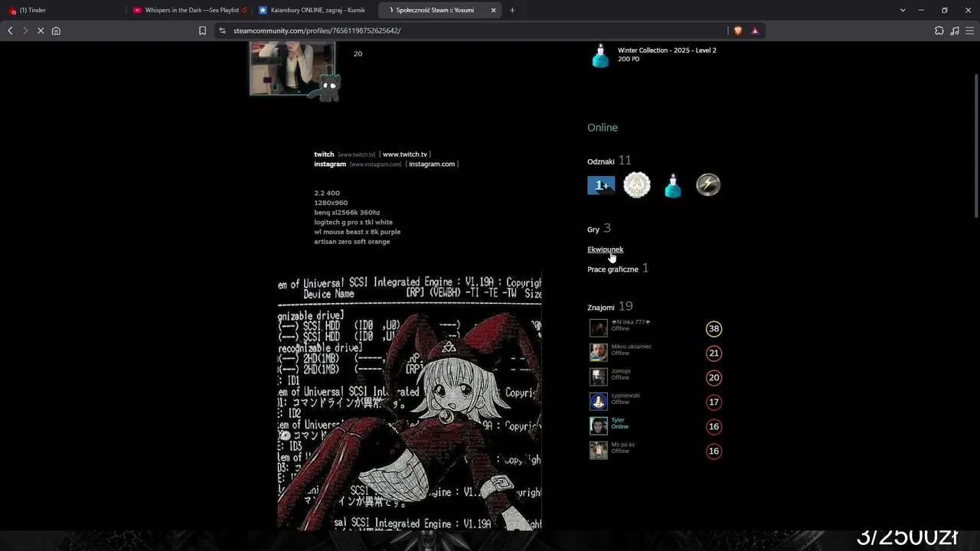This screenshot has height=551, width=980.
Task: View site information icon in address bar
Action: click(x=222, y=31)
